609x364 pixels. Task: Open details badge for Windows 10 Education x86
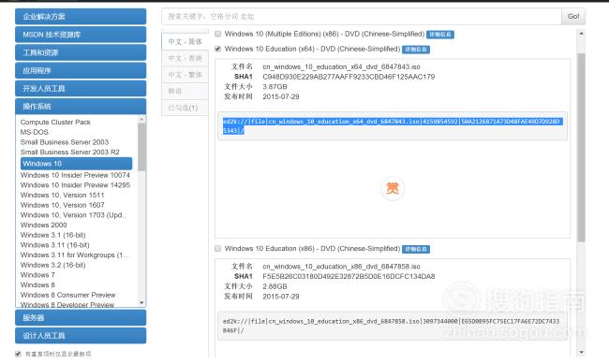(416, 249)
